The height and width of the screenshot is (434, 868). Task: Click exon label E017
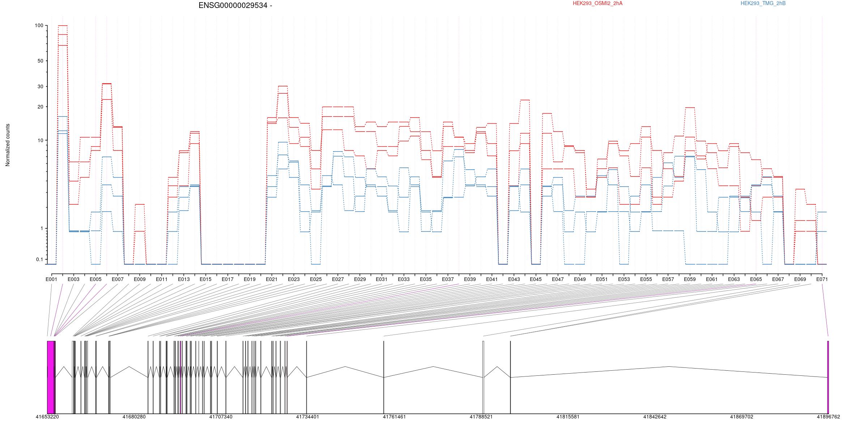click(x=227, y=279)
